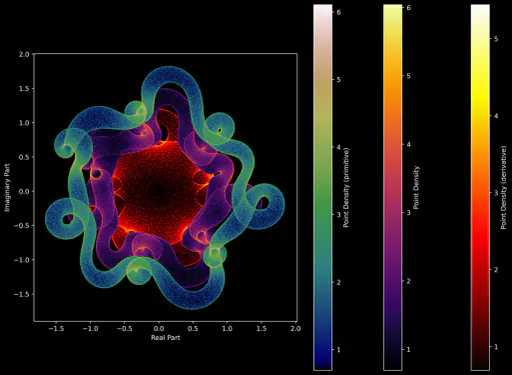Click the primitive point density colorbar
The image size is (512, 375).
coord(323,187)
